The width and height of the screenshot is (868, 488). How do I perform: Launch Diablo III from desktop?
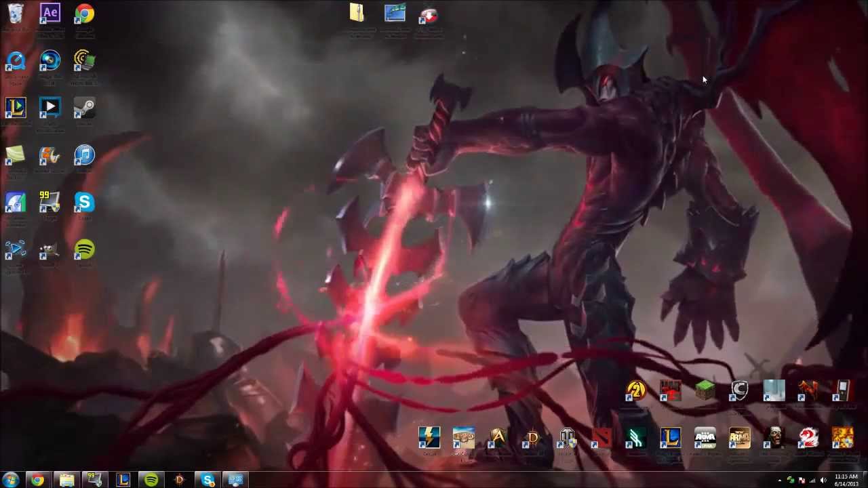click(533, 439)
